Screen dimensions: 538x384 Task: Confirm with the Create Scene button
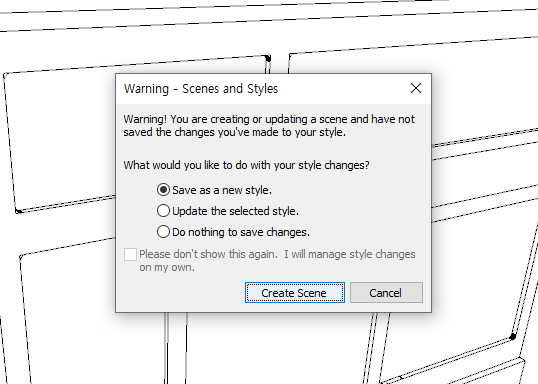click(295, 293)
